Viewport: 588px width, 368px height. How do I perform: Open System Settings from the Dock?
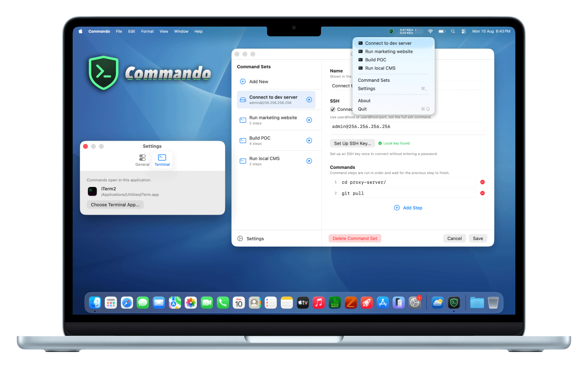[415, 303]
